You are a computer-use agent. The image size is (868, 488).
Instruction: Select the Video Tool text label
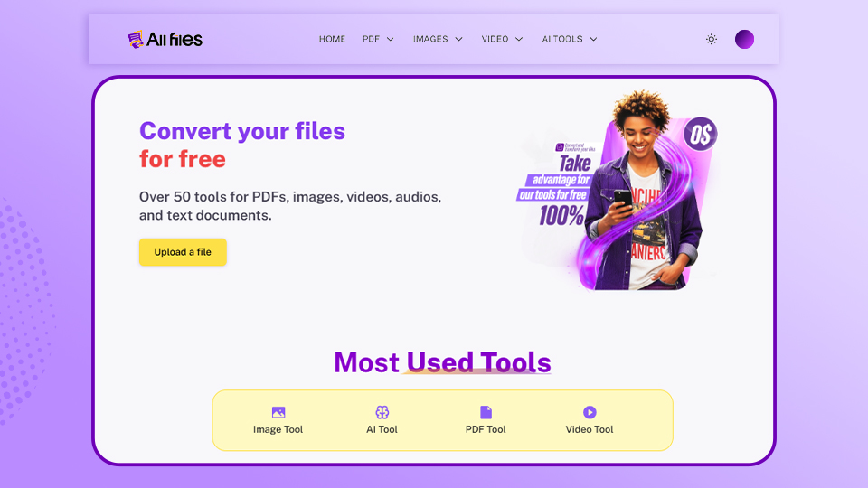(x=590, y=429)
